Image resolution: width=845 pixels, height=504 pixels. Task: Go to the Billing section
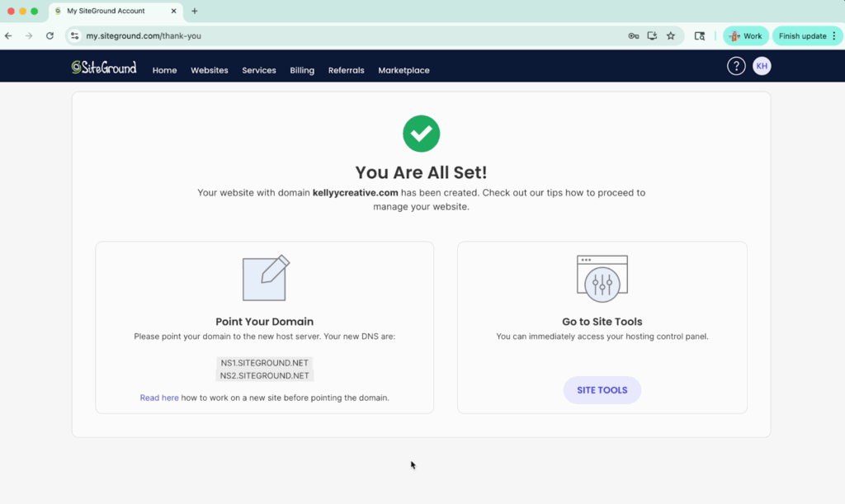click(302, 71)
